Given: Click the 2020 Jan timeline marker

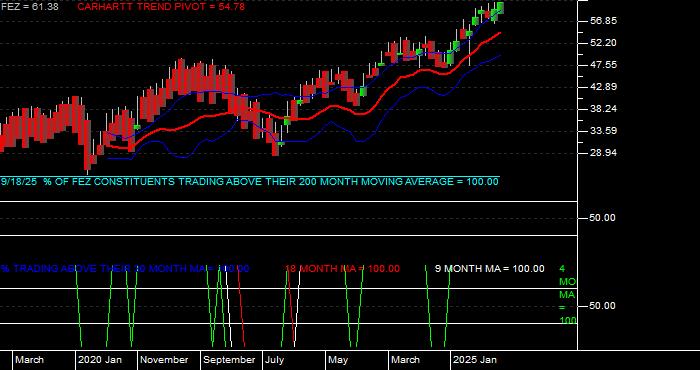Looking at the screenshot, I should 100,360.
